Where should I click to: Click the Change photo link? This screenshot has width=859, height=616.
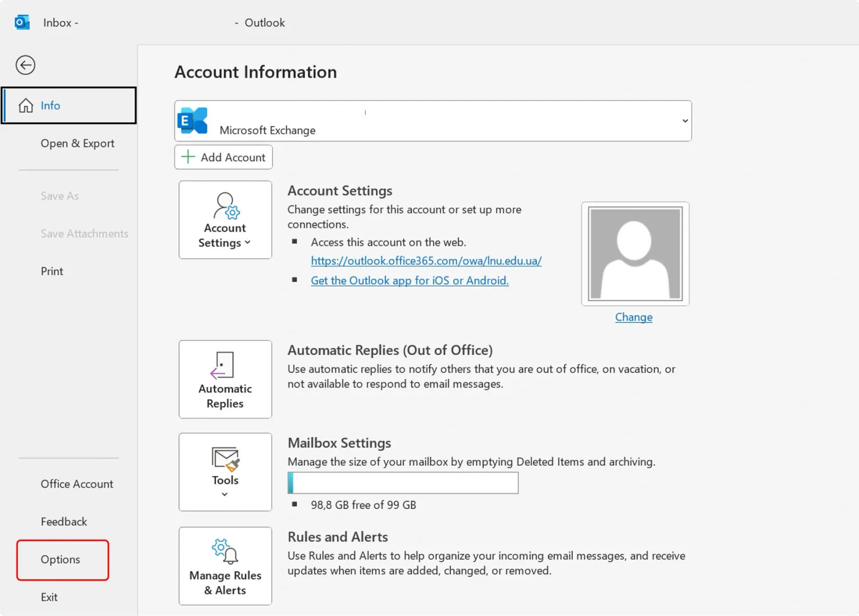point(634,317)
